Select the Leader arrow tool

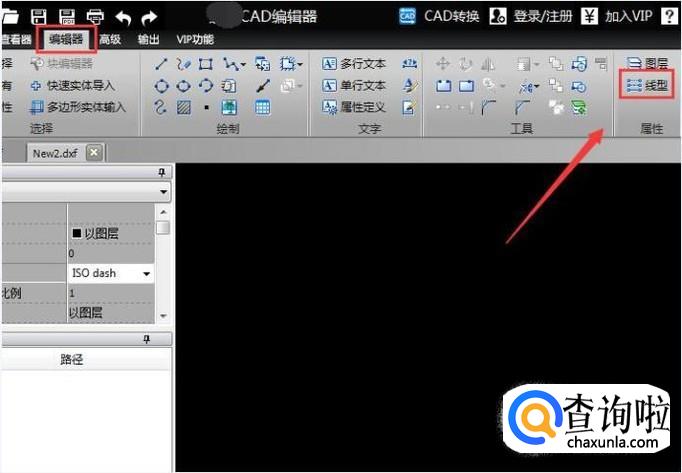click(263, 86)
